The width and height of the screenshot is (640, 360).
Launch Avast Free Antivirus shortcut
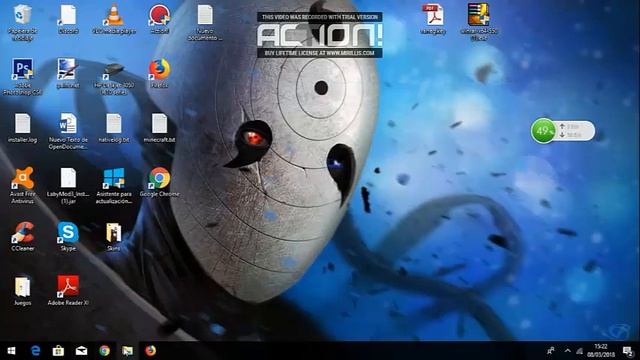coord(22,178)
